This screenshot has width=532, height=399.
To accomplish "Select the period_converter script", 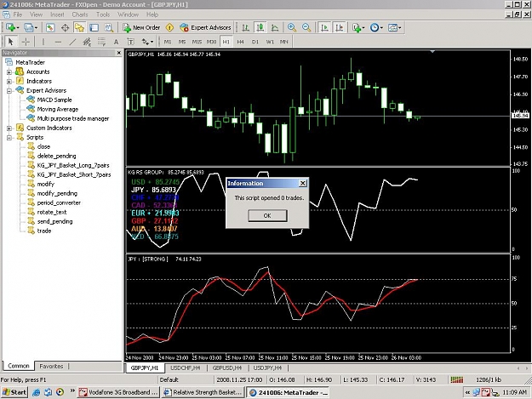I will pyautogui.click(x=59, y=202).
